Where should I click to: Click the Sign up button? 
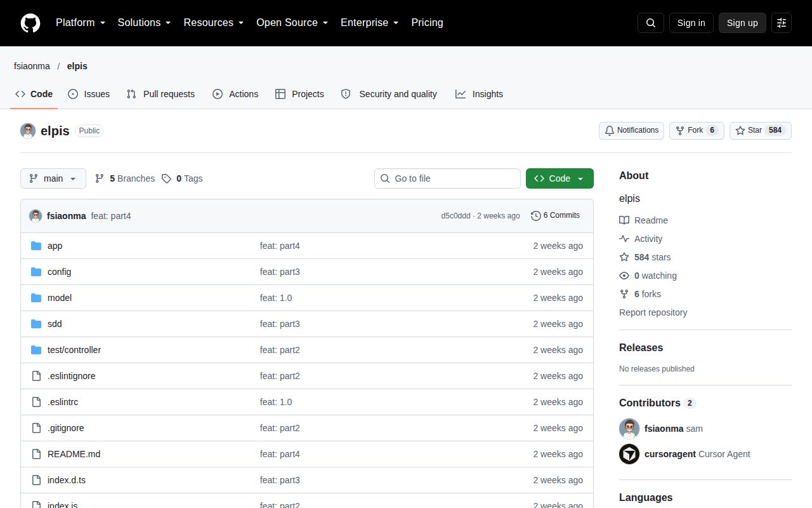pyautogui.click(x=742, y=23)
